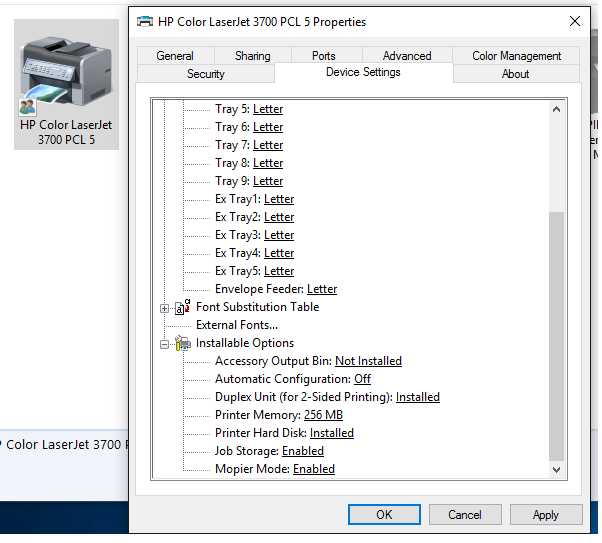Open the About tab
The image size is (602, 543).
(x=516, y=74)
